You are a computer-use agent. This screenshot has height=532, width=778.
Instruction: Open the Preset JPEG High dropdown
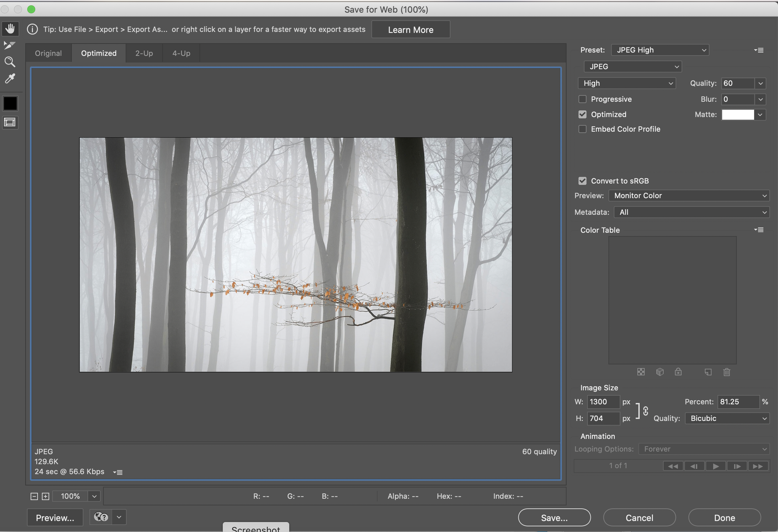click(x=660, y=50)
